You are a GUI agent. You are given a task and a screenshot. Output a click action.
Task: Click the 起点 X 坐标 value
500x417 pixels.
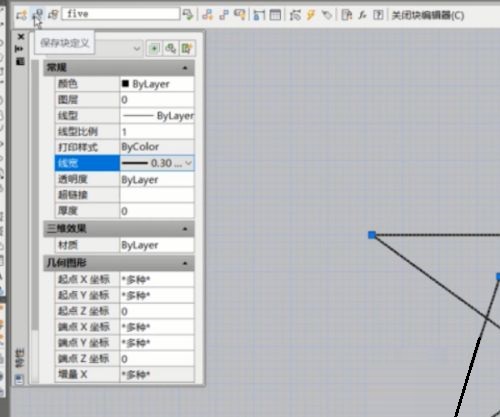tap(157, 279)
